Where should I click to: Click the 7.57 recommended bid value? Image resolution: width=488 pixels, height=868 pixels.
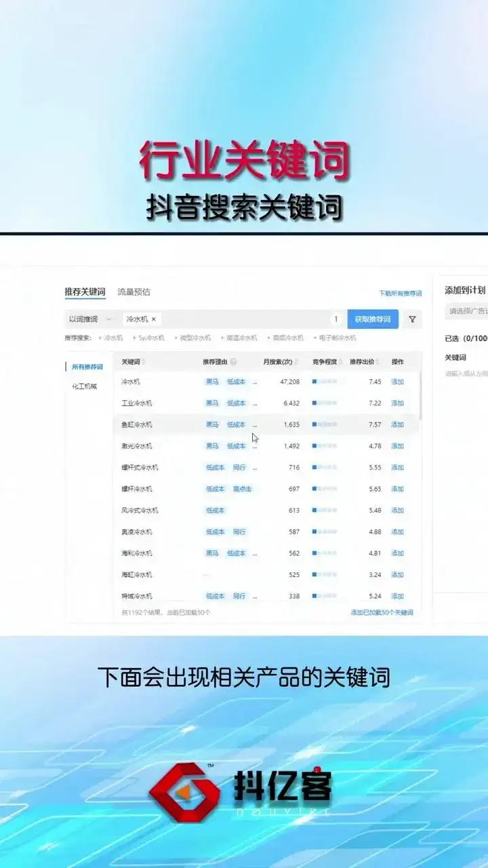pyautogui.click(x=375, y=425)
